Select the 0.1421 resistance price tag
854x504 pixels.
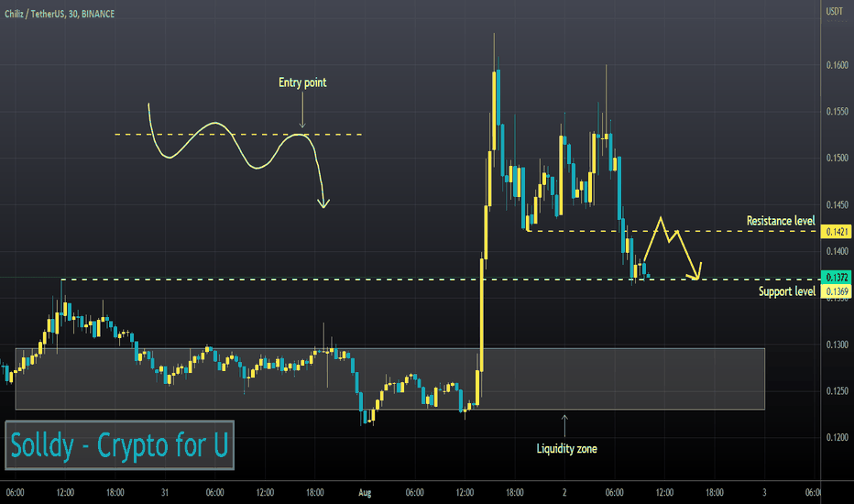836,232
